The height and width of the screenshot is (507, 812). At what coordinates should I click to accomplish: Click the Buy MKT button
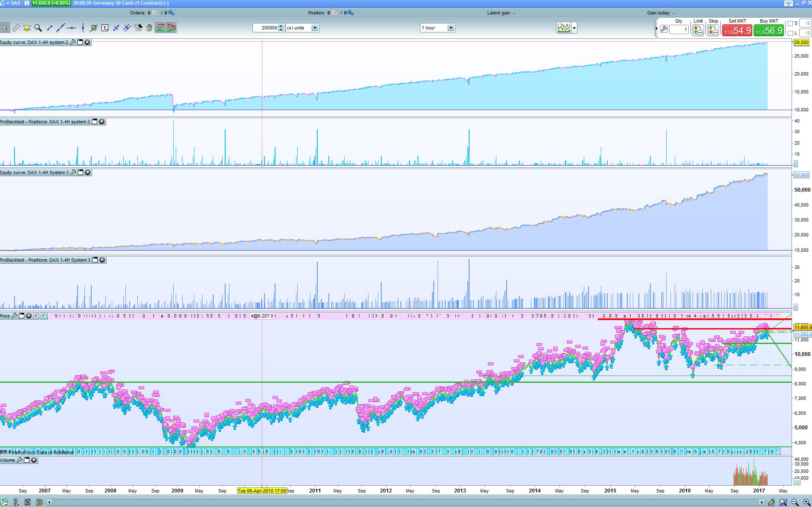pos(769,30)
